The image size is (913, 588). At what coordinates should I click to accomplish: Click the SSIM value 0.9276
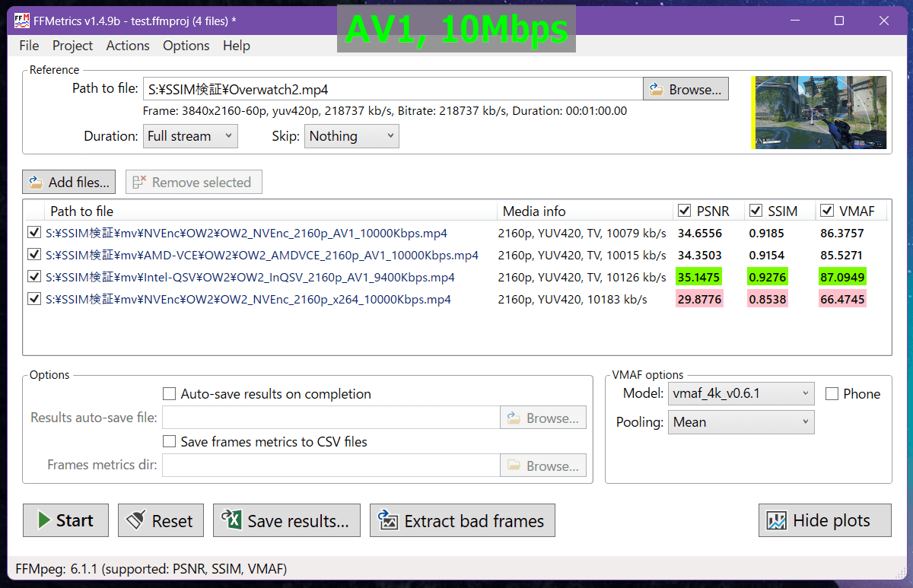pos(766,277)
